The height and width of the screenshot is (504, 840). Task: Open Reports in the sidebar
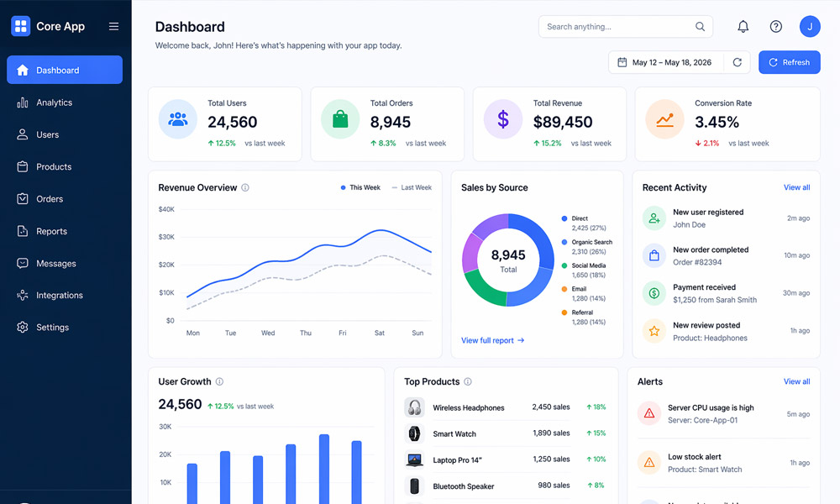coord(65,231)
